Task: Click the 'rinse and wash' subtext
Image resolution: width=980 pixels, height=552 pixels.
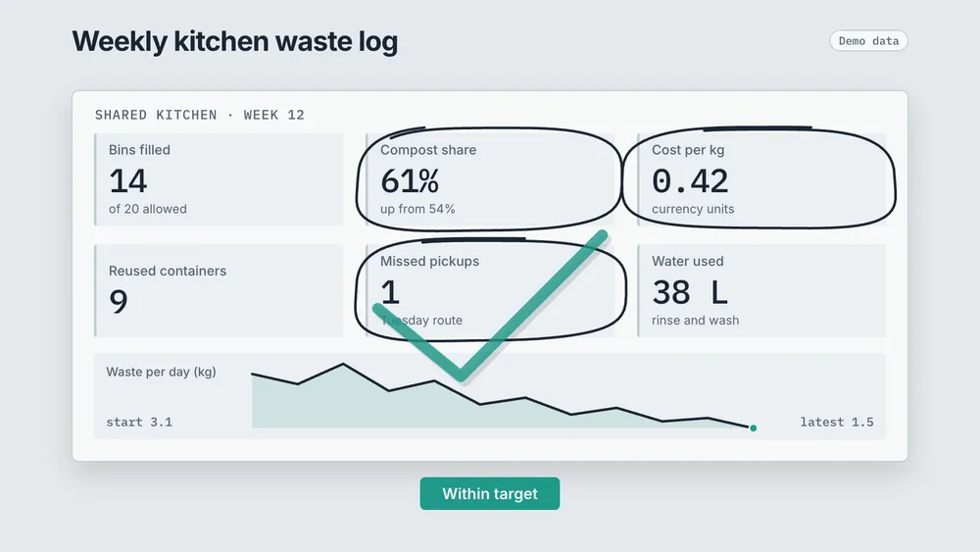Action: 696,320
